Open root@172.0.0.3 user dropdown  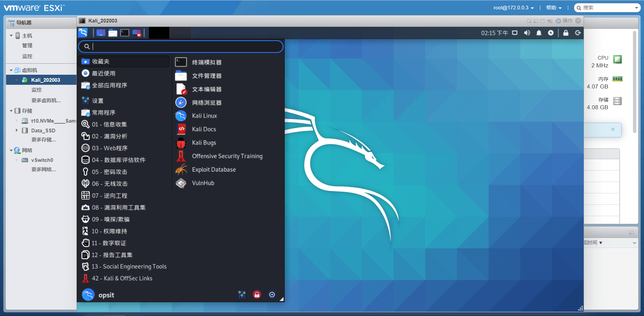(x=513, y=8)
